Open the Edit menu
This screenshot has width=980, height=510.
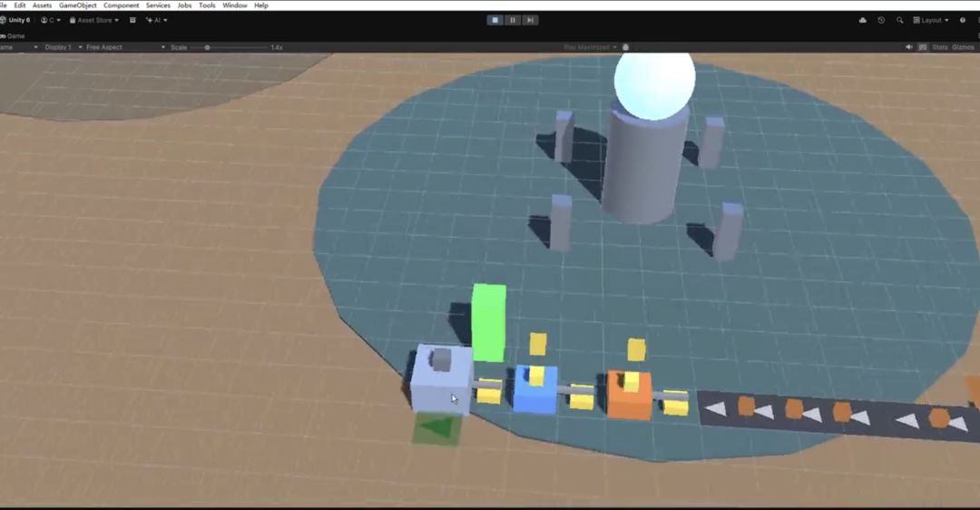[x=20, y=5]
